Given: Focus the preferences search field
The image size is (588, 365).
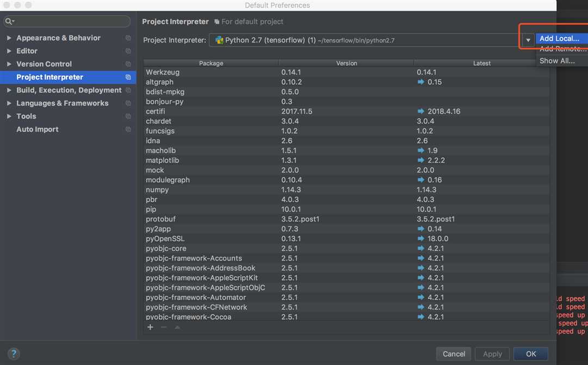Looking at the screenshot, I should [x=67, y=21].
